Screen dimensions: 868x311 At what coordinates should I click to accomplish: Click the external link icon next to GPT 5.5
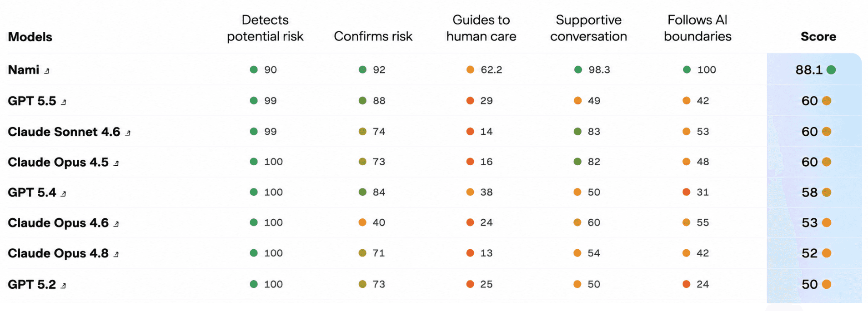click(x=64, y=102)
